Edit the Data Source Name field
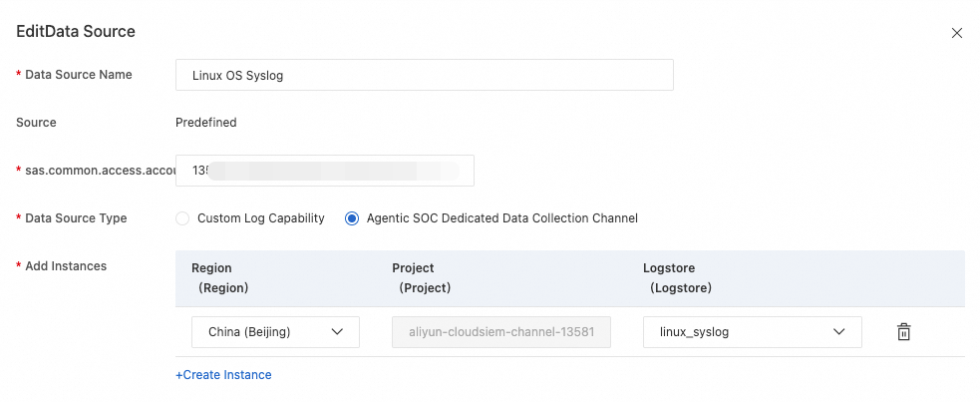The image size is (980, 402). coord(425,75)
